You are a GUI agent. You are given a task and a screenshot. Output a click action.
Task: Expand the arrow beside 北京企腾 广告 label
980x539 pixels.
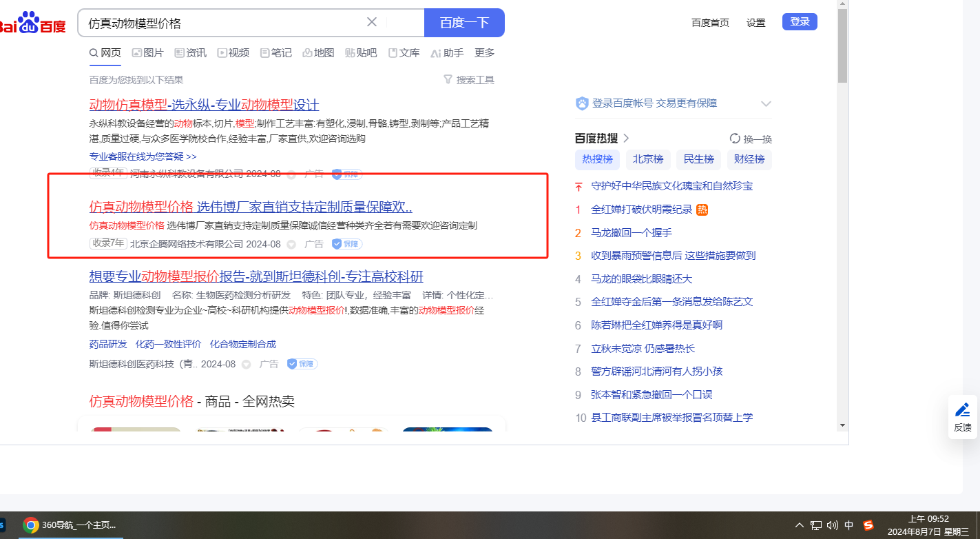(291, 244)
